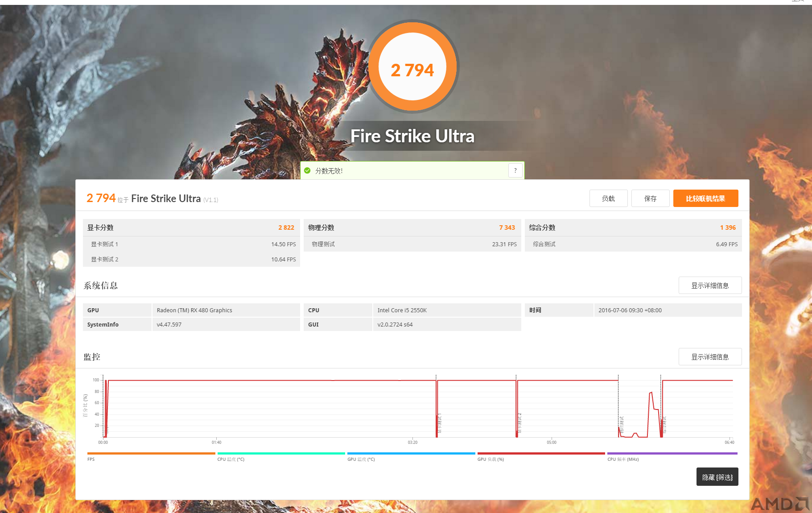Click the 14.50 FPS graphics test value
The width and height of the screenshot is (812, 513).
pyautogui.click(x=284, y=244)
